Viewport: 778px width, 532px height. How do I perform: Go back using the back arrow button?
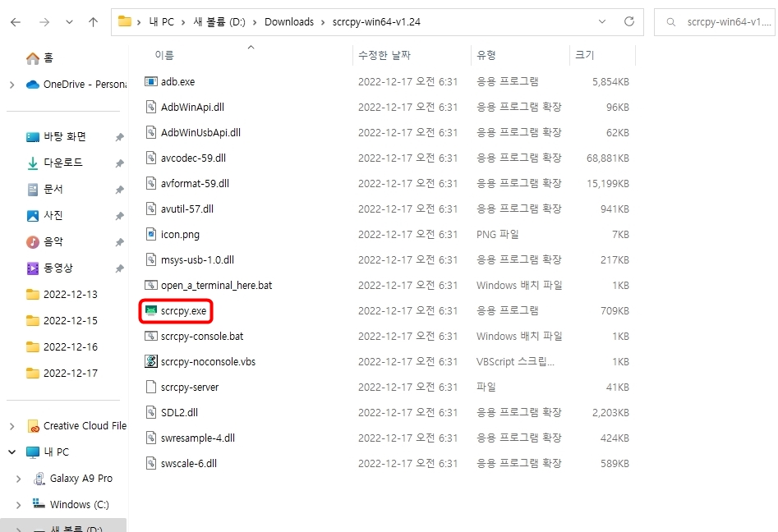tap(16, 21)
